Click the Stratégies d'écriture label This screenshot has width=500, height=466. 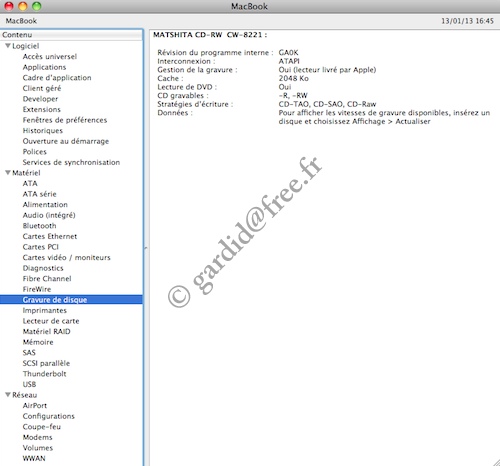coord(195,104)
